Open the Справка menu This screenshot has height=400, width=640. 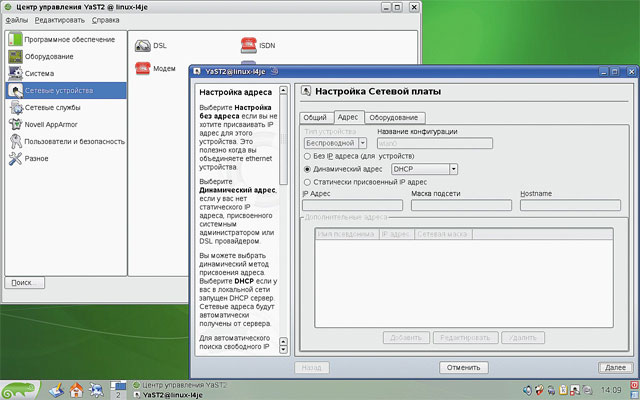[105, 20]
